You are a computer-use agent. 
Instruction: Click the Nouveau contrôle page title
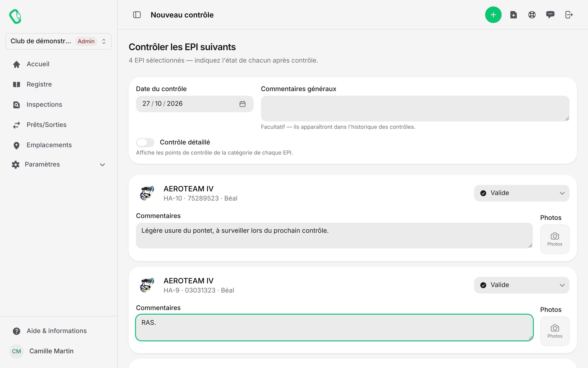tap(182, 15)
